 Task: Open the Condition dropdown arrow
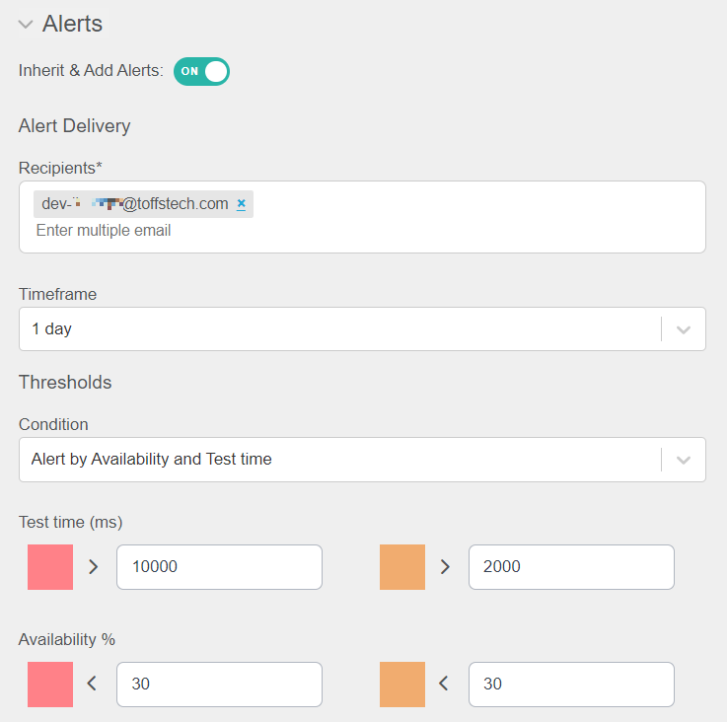pyautogui.click(x=684, y=460)
